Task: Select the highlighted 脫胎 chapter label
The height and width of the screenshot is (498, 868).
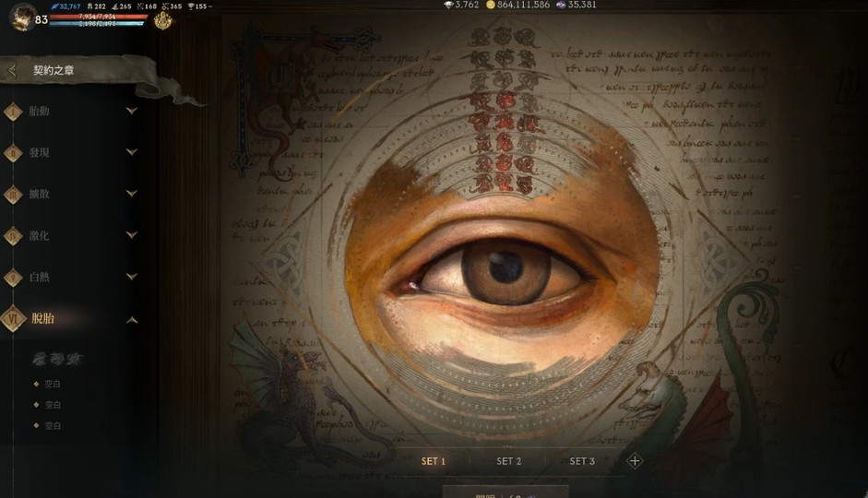Action: tap(42, 319)
